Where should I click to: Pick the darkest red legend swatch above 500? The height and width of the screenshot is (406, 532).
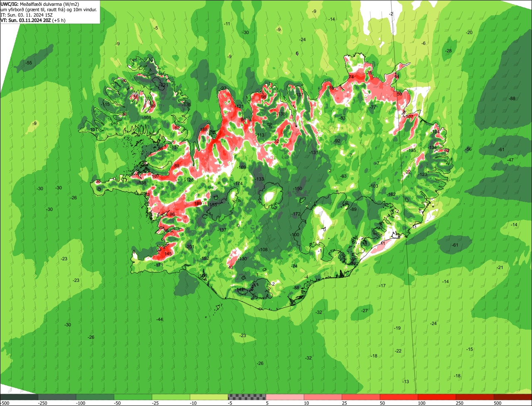(x=513, y=397)
